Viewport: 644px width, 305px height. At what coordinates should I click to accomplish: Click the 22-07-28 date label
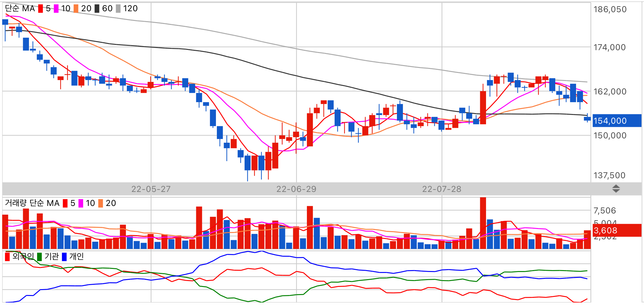(x=441, y=189)
